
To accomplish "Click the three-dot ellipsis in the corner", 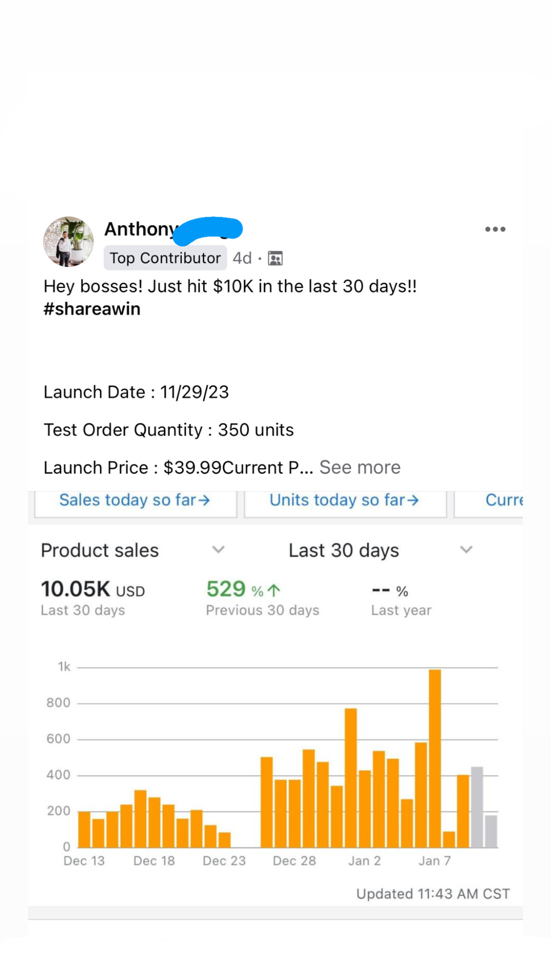I will 495,229.
